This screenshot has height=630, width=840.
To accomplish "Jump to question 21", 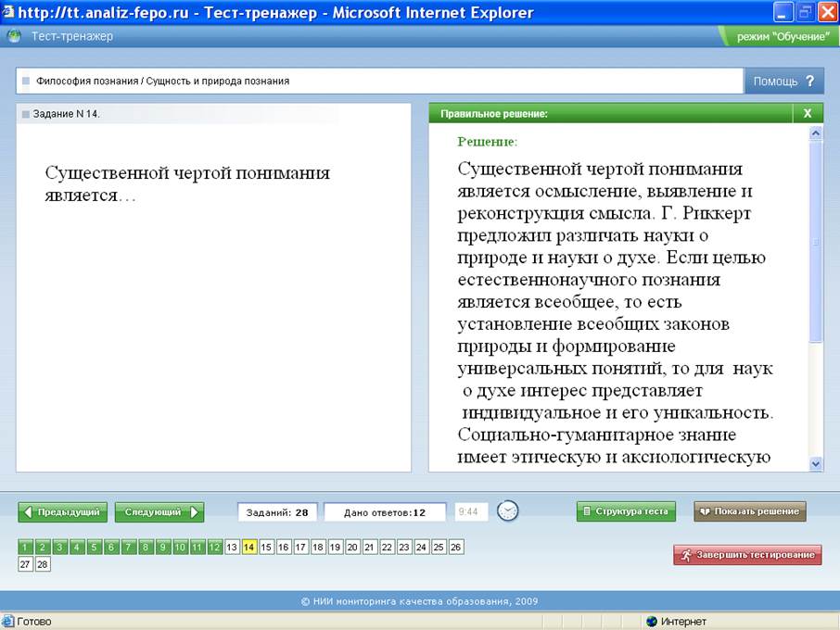I will (x=369, y=547).
